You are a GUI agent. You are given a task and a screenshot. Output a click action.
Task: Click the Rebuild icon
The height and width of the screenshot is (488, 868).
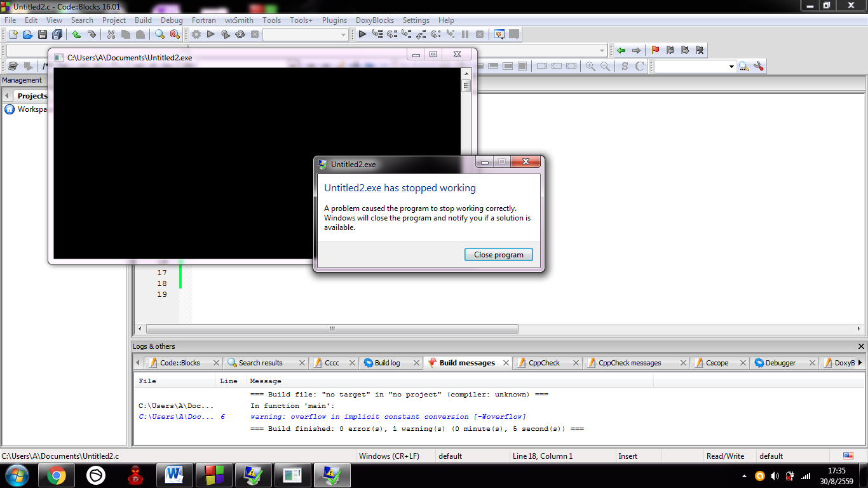tap(240, 34)
